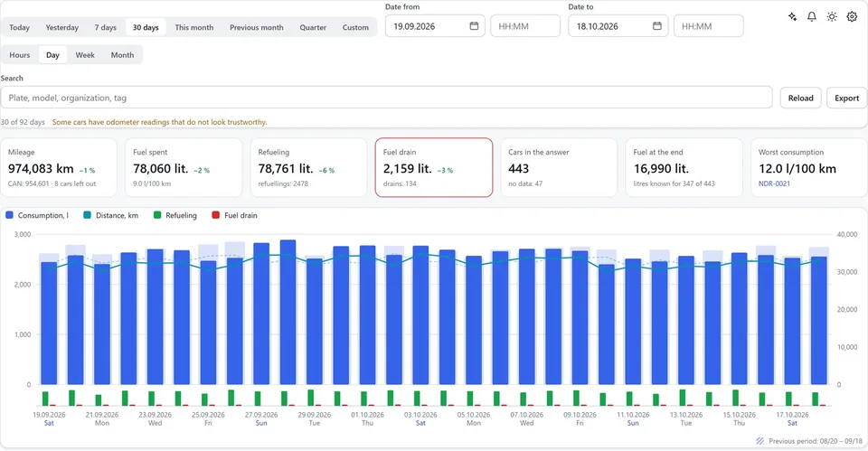Click the refuellings: 2478 text
Screen dimensions: 868x451
pos(283,183)
